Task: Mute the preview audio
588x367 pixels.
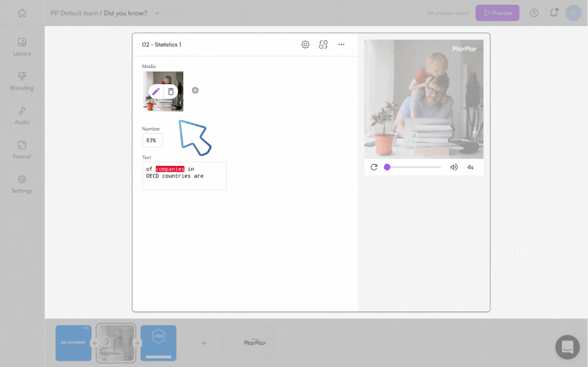Action: point(454,167)
